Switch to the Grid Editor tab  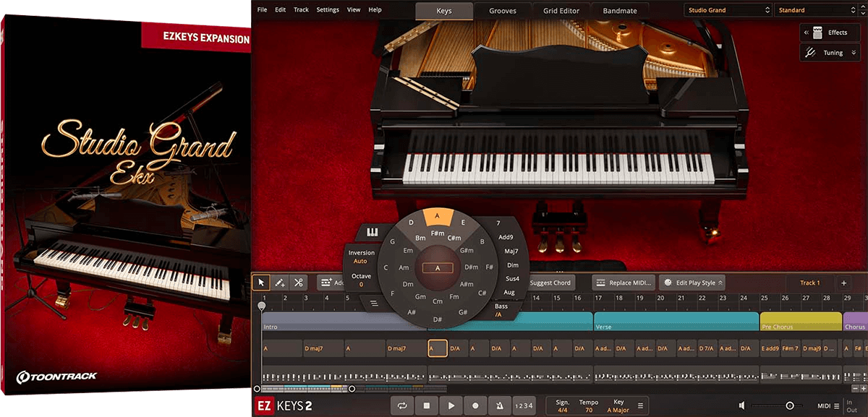[x=561, y=11]
